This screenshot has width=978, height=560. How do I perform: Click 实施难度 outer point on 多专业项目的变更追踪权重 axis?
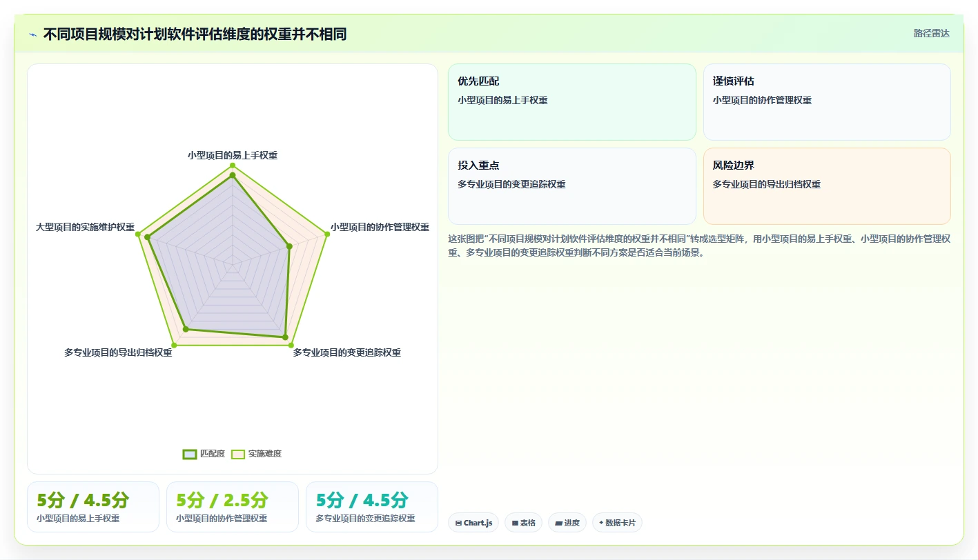(x=291, y=345)
